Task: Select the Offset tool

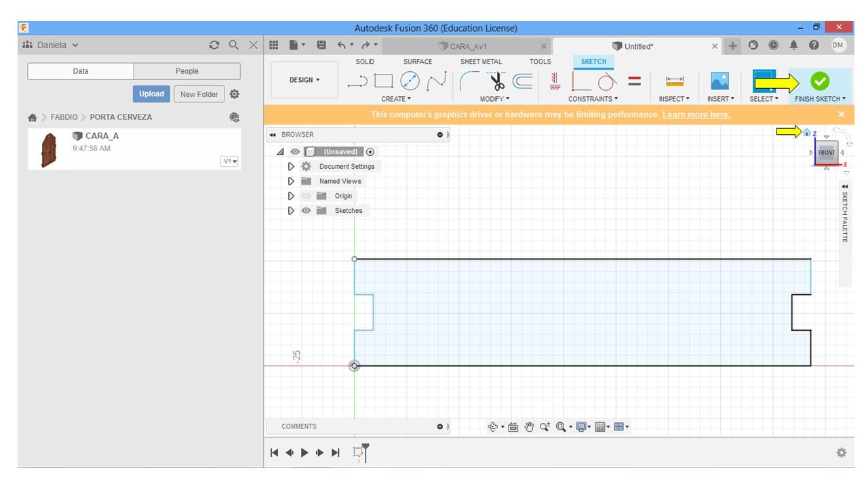Action: coord(522,81)
